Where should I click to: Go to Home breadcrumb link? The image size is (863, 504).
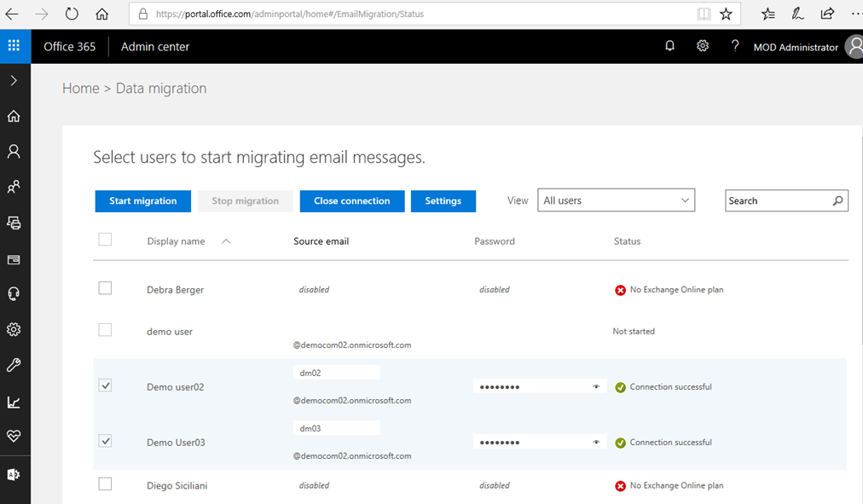pyautogui.click(x=81, y=89)
